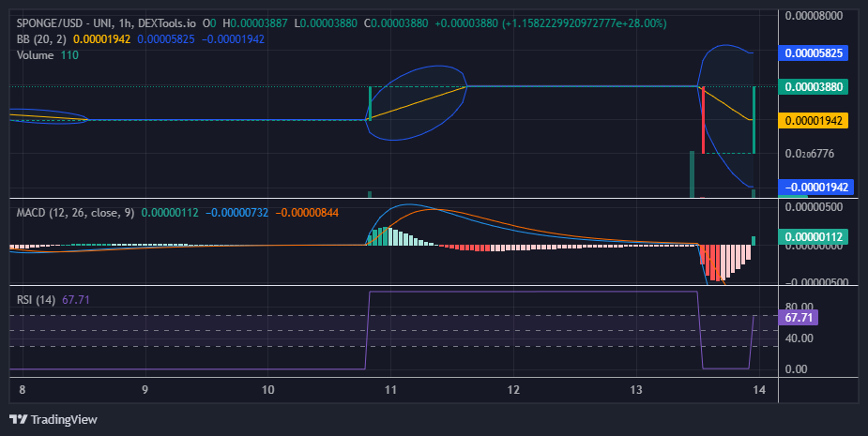
Task: Click the purple 67.71 RSI tag
Action: pyautogui.click(x=799, y=318)
